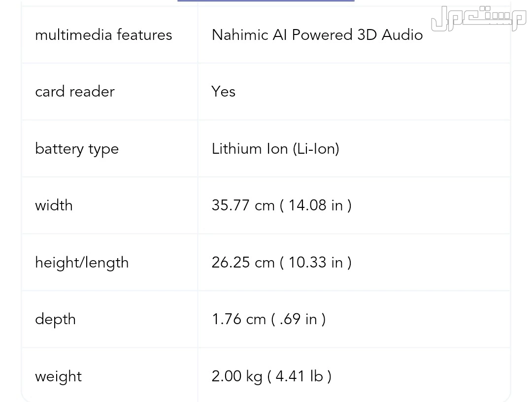Select the 'depth' row label
Screen dimensions: 532x402
(x=55, y=319)
